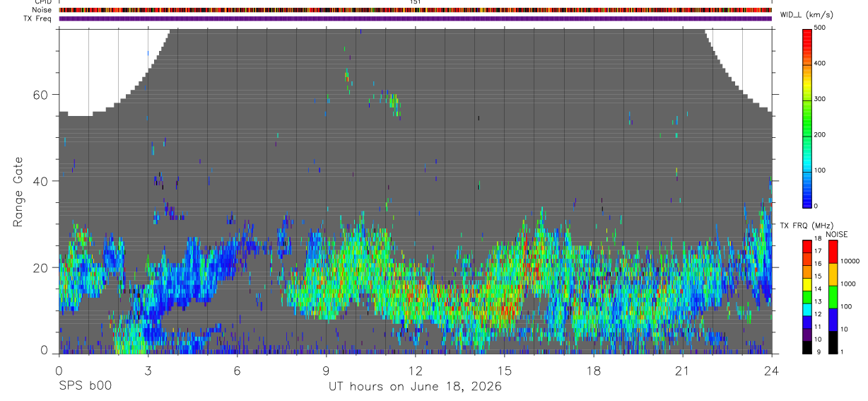Select the 12 MHz cyan swatch in TX FRQ legend
Viewport: 868px width, 401px height.
(x=807, y=309)
